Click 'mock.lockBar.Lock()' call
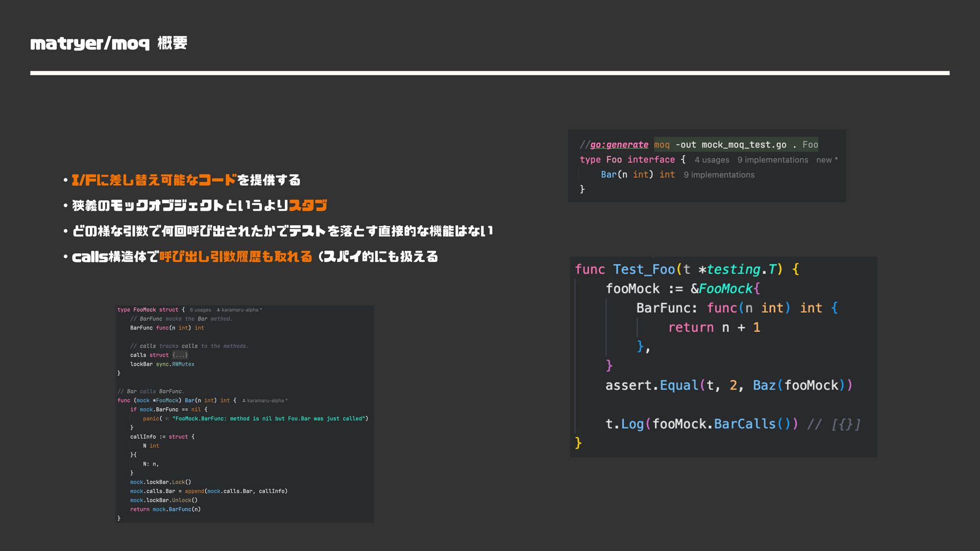Image resolution: width=980 pixels, height=551 pixels. 161,482
